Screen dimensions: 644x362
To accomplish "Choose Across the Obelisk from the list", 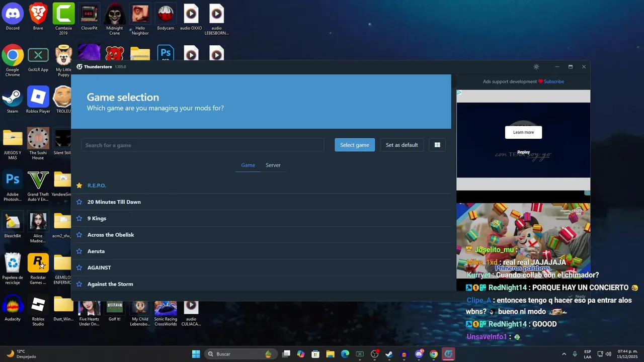I will [111, 235].
